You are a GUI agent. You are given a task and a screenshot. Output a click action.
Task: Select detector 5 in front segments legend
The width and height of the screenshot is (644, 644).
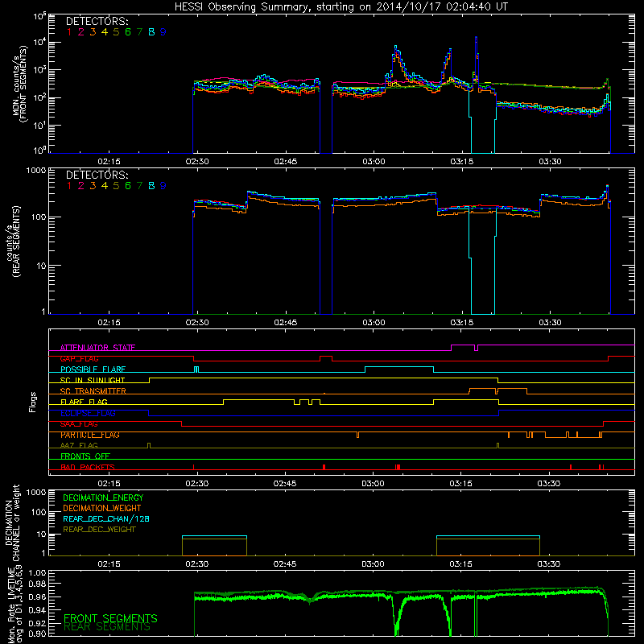116,32
